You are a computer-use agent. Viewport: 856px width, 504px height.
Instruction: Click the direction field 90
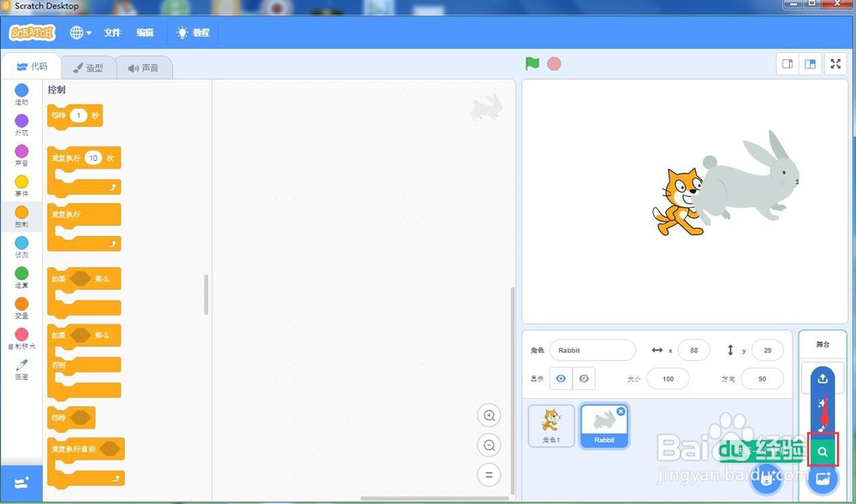pyautogui.click(x=762, y=378)
